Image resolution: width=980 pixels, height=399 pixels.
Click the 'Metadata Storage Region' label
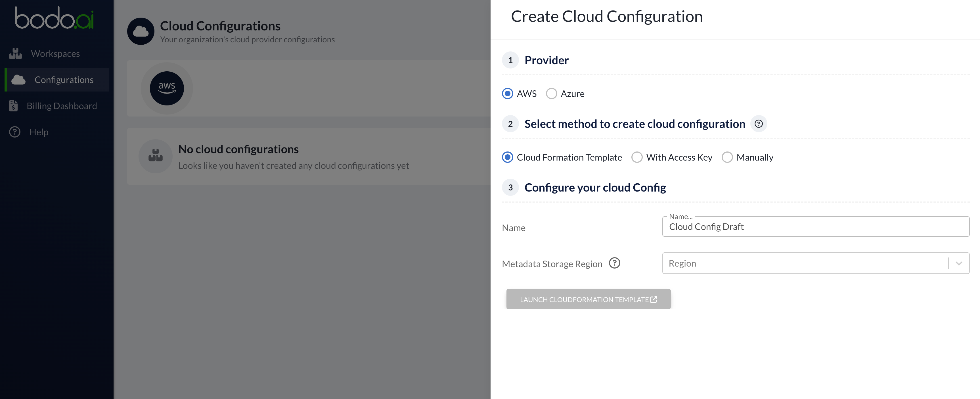552,264
